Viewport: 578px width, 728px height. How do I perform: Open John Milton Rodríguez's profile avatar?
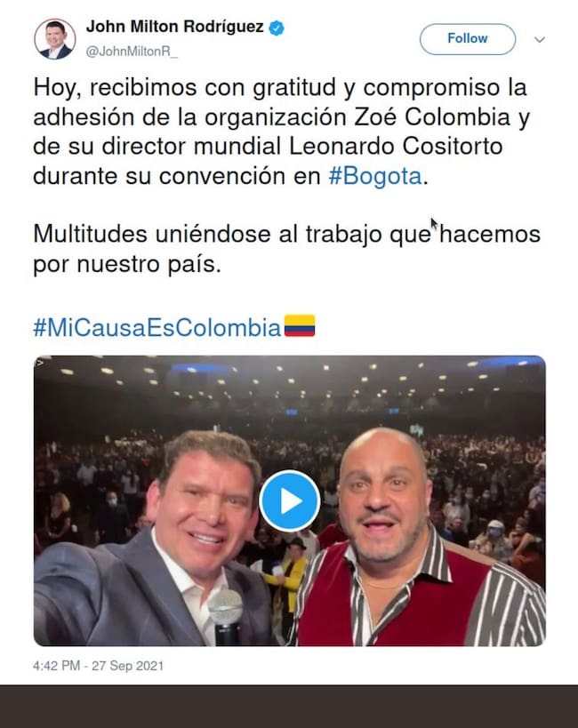pyautogui.click(x=55, y=39)
